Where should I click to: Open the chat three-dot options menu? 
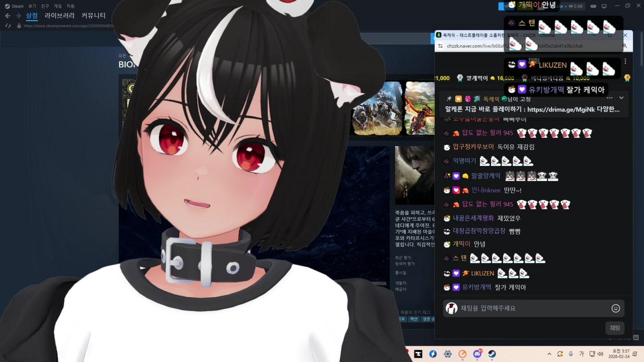(625, 61)
